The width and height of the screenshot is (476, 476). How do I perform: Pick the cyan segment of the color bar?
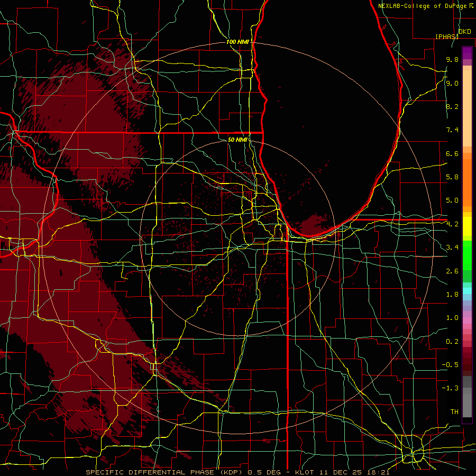click(467, 291)
